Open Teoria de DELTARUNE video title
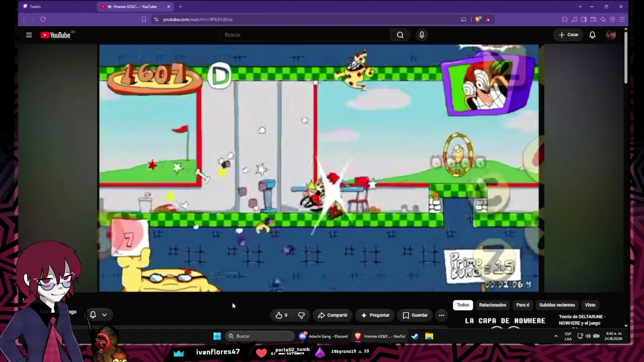644x362 pixels. click(x=582, y=320)
